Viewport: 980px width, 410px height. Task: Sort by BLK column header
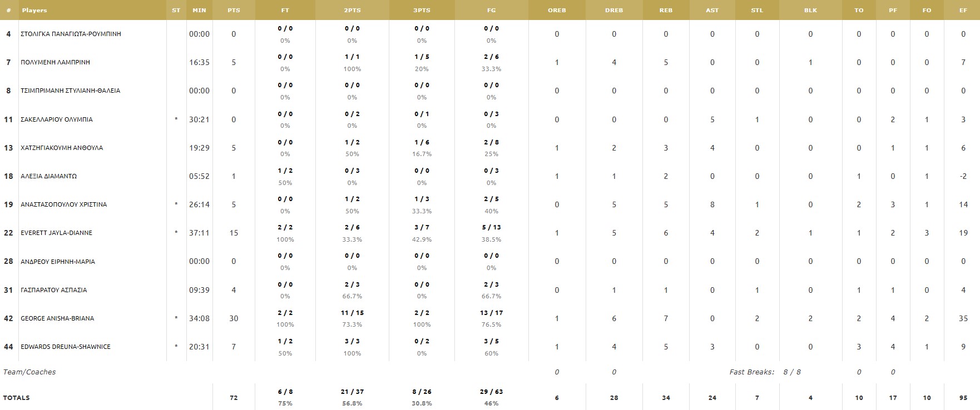[810, 10]
